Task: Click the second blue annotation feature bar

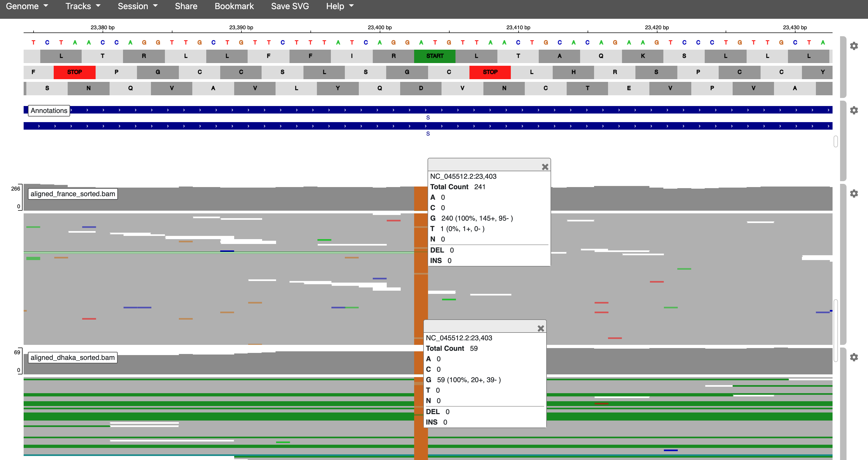Action: (x=428, y=126)
